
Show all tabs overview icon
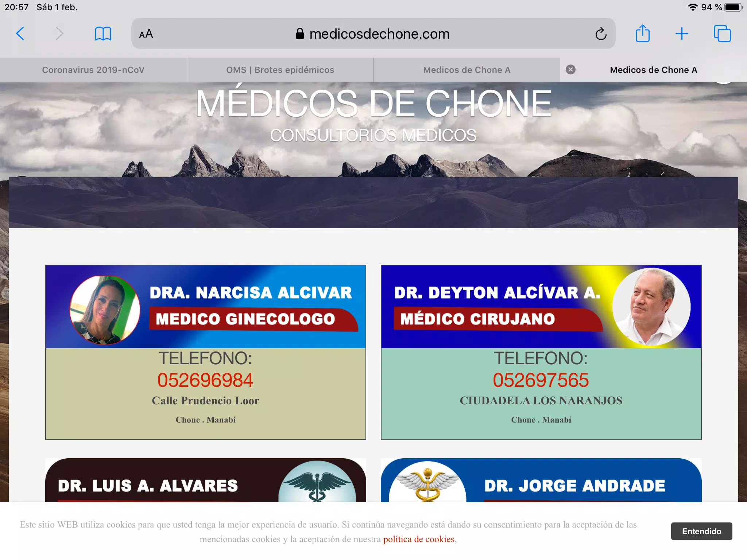(722, 34)
